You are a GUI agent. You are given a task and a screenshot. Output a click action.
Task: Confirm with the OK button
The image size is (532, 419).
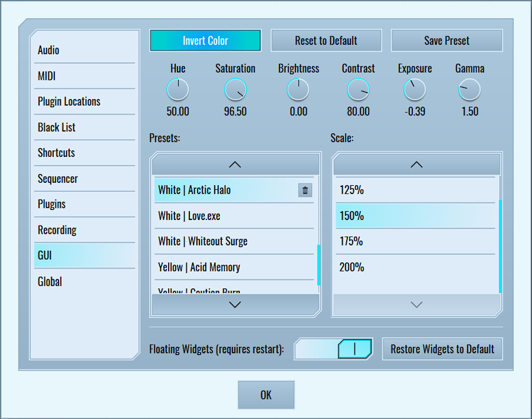(266, 395)
